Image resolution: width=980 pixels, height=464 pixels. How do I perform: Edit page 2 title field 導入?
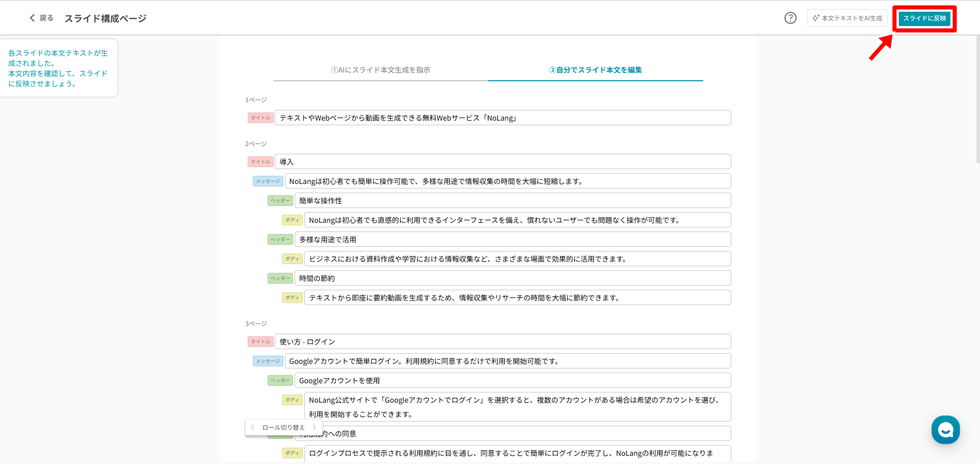pyautogui.click(x=503, y=161)
